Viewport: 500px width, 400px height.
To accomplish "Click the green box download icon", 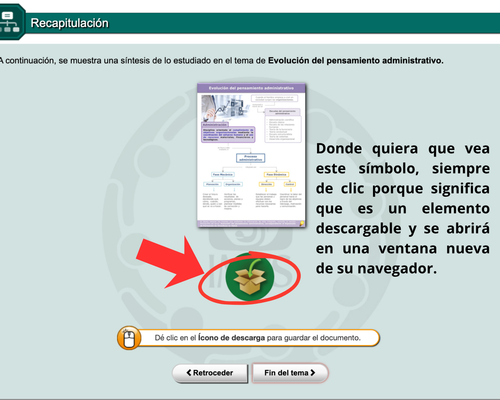I will tap(250, 277).
